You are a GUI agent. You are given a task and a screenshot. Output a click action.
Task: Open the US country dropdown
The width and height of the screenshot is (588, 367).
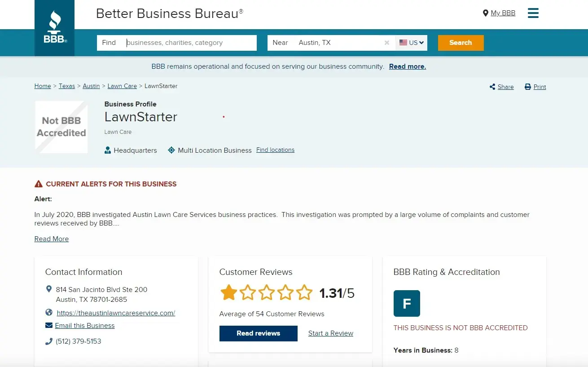coord(412,43)
